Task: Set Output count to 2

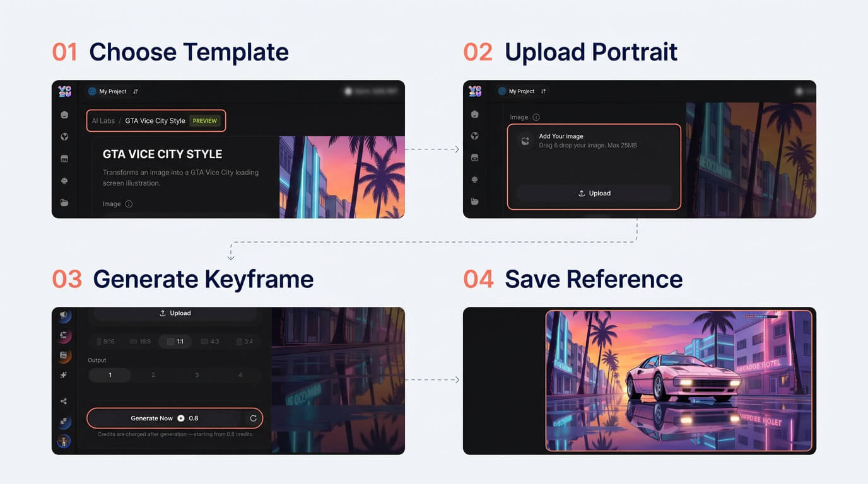Action: (x=153, y=375)
